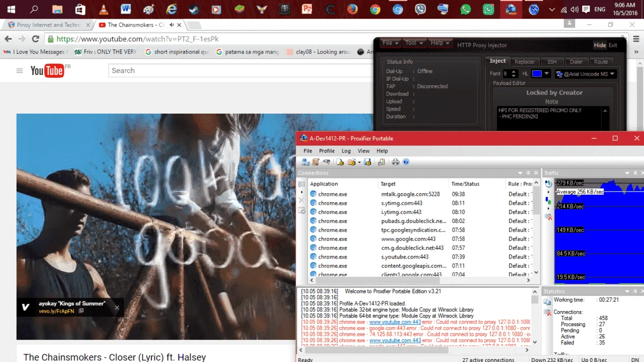Show hidden system tray icons chevron
The image size is (644, 362).
[x=552, y=9]
